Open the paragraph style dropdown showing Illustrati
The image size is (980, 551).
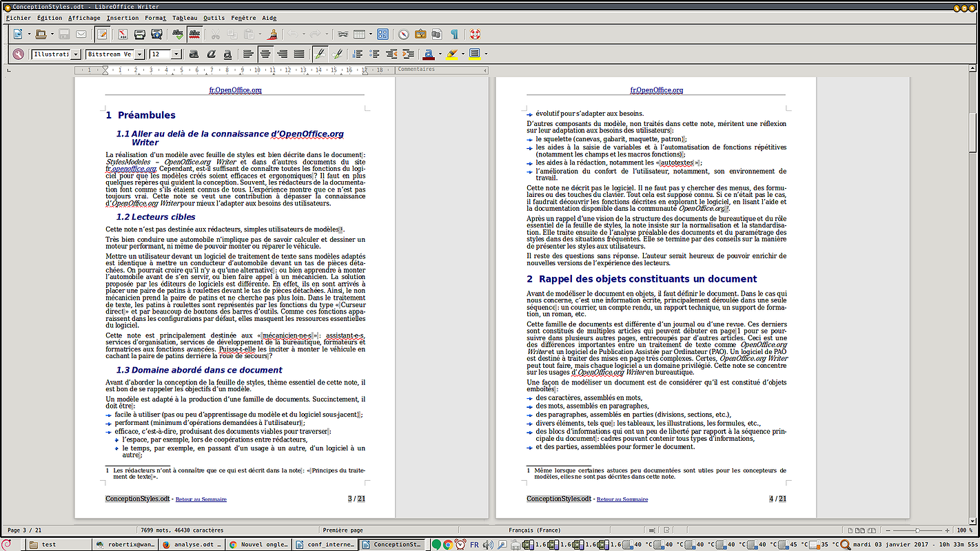[76, 54]
